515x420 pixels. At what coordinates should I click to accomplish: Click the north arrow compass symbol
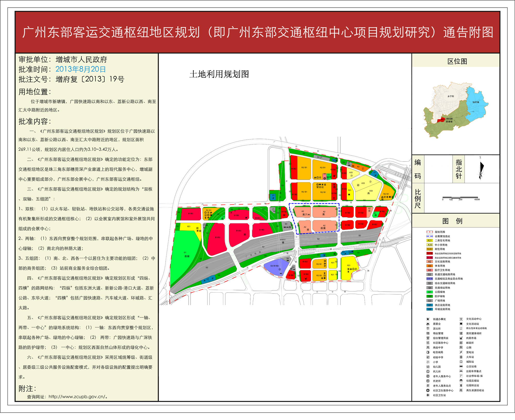point(481,169)
